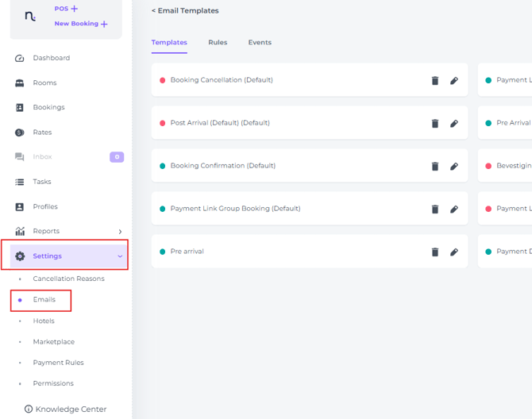
Task: Open Rooms bed icon in sidebar
Action: coord(20,83)
